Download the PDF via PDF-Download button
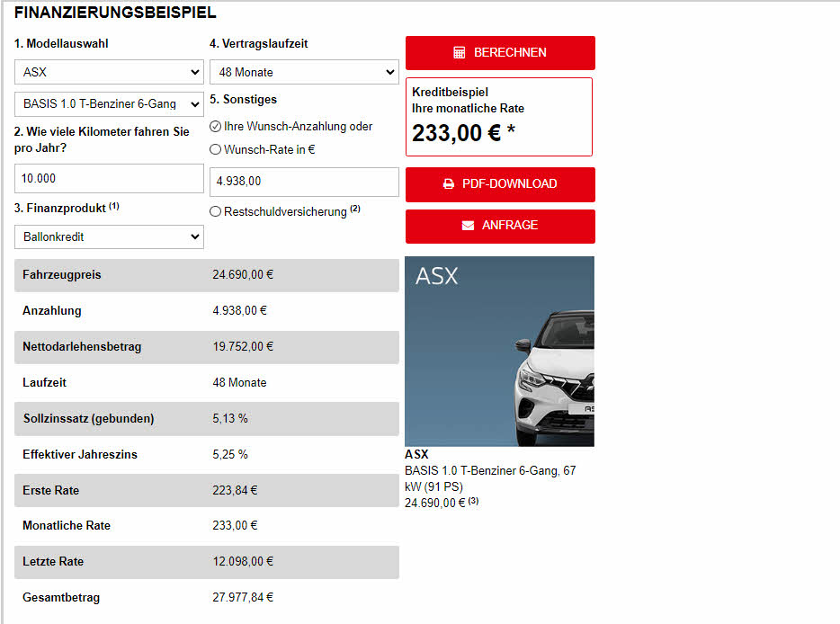 pyautogui.click(x=500, y=184)
